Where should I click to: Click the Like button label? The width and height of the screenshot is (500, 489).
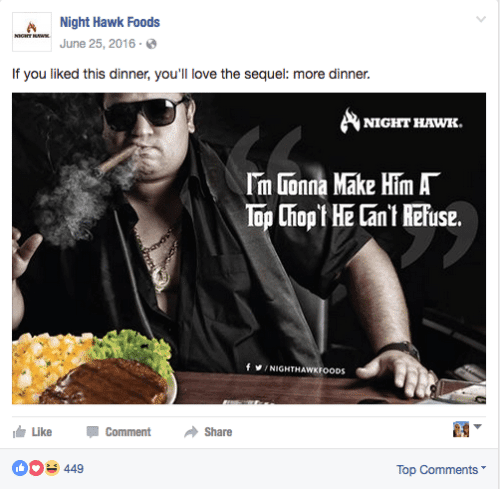click(x=42, y=432)
